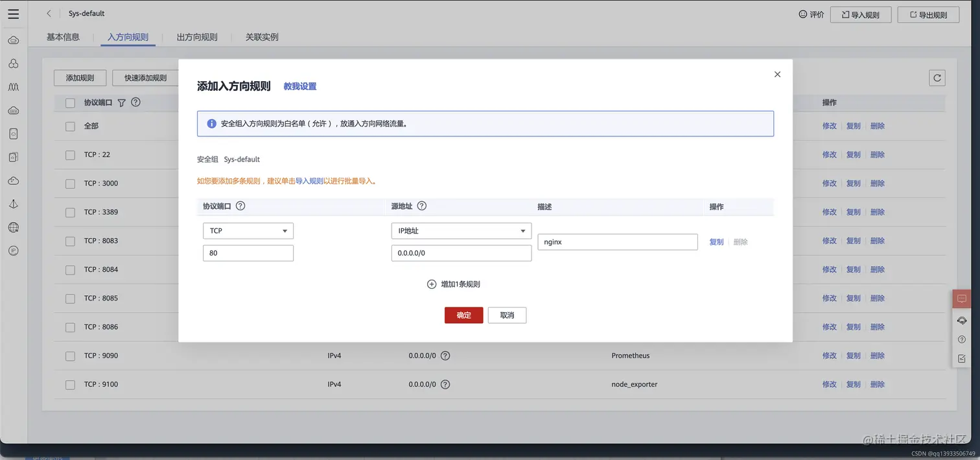Open the TCP protocol dropdown
The width and height of the screenshot is (980, 460).
point(248,231)
